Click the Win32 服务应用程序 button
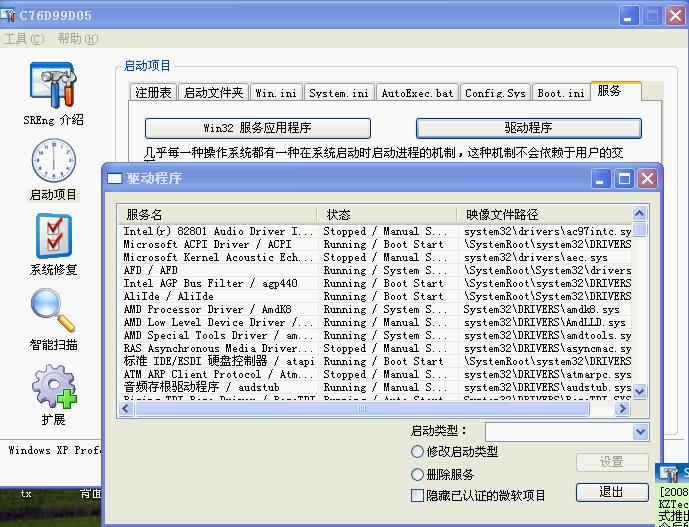 coord(257,128)
